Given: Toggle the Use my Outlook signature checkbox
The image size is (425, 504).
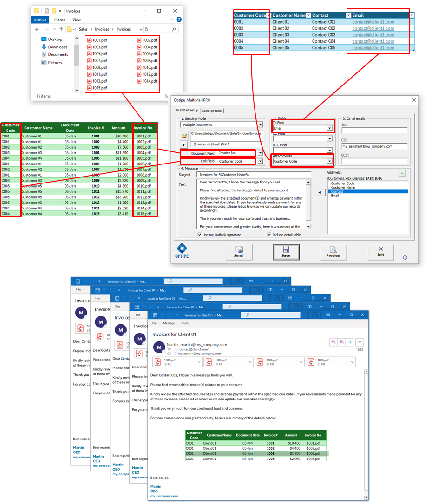Looking at the screenshot, I should pos(199,235).
